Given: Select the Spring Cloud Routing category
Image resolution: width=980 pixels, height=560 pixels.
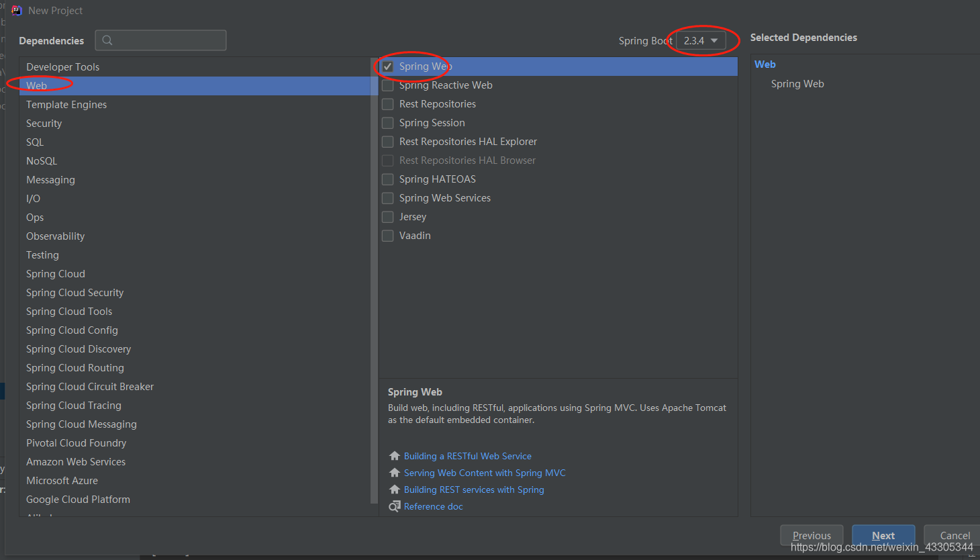Looking at the screenshot, I should (195, 368).
